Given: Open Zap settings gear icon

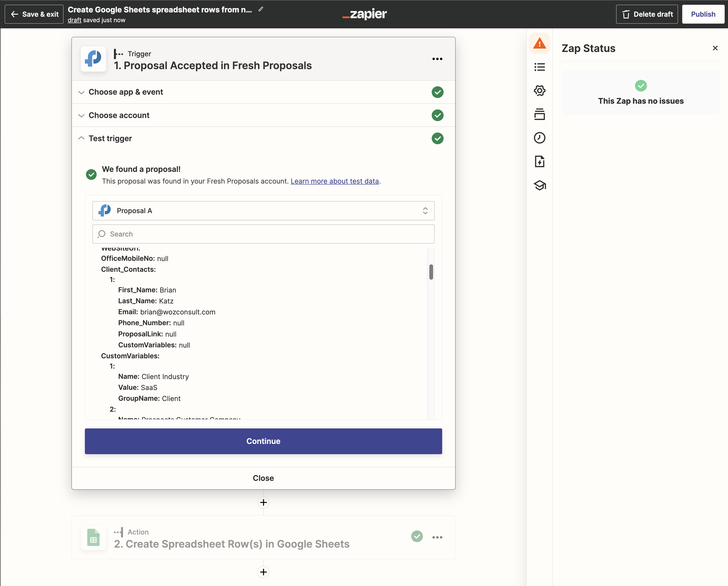Looking at the screenshot, I should pyautogui.click(x=539, y=91).
